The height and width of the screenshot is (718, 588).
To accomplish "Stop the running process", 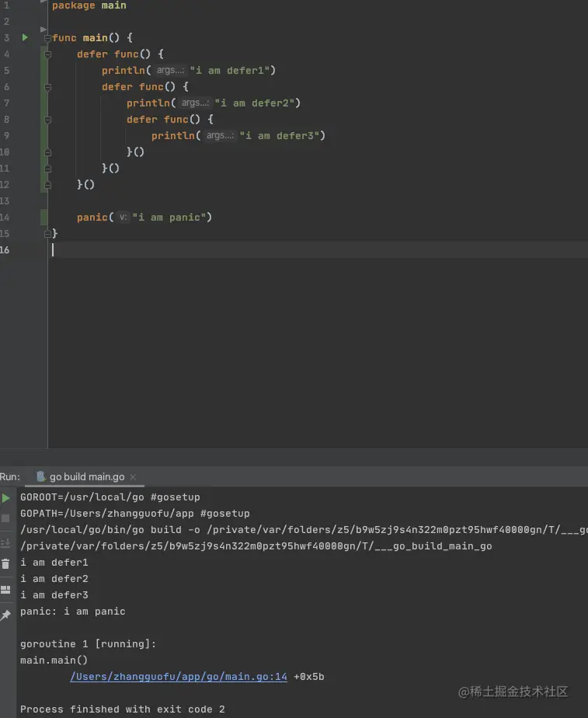I will pos(5,518).
